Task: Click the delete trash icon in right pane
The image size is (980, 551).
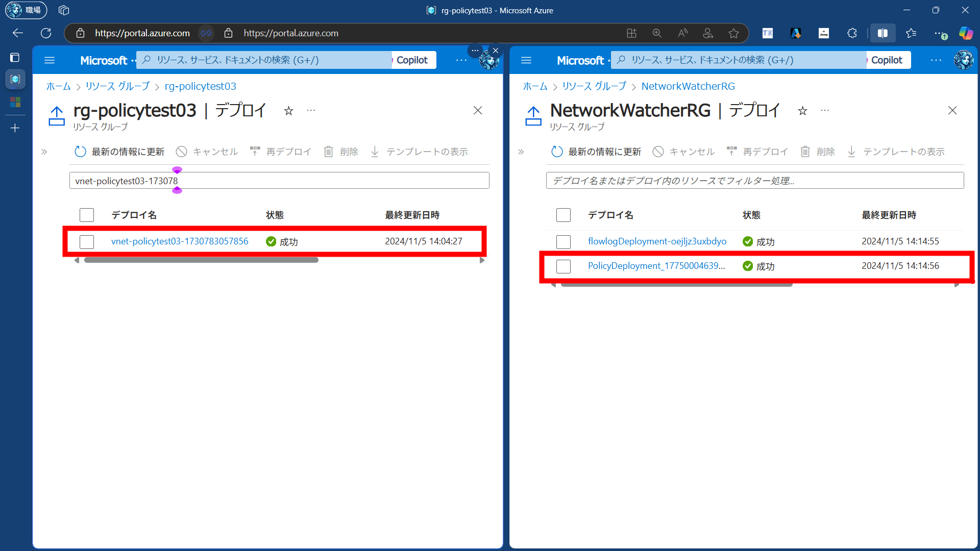Action: pyautogui.click(x=805, y=152)
